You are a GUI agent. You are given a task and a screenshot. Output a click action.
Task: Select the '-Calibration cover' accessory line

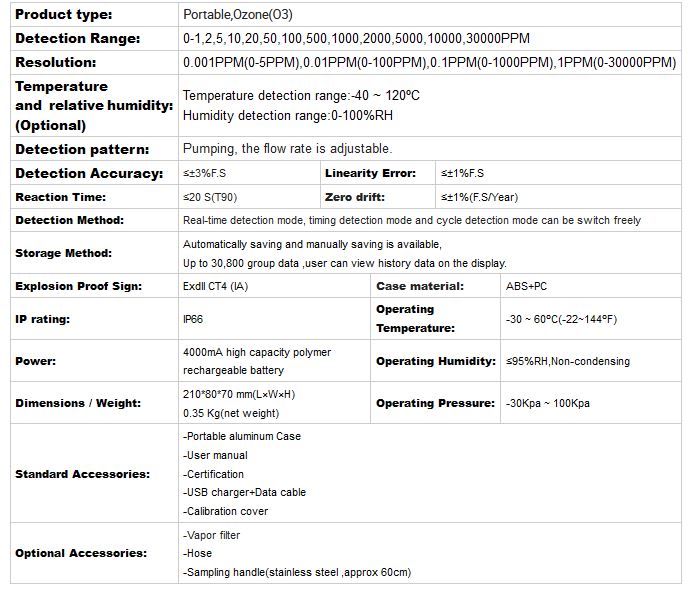(225, 511)
